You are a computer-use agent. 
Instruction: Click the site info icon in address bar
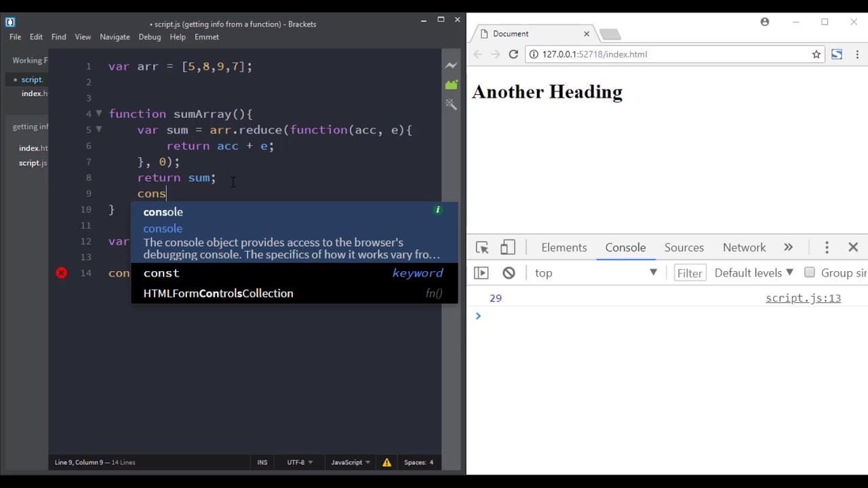pyautogui.click(x=534, y=54)
